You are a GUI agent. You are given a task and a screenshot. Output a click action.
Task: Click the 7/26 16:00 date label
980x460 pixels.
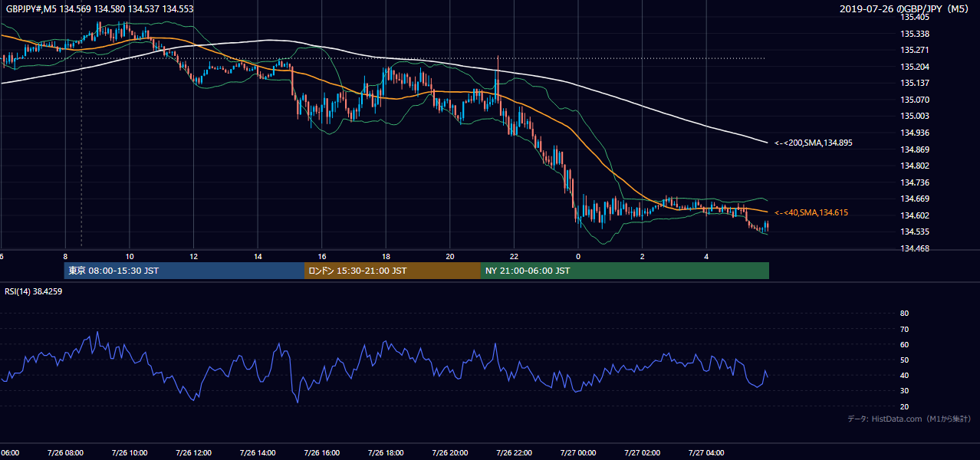(x=321, y=453)
